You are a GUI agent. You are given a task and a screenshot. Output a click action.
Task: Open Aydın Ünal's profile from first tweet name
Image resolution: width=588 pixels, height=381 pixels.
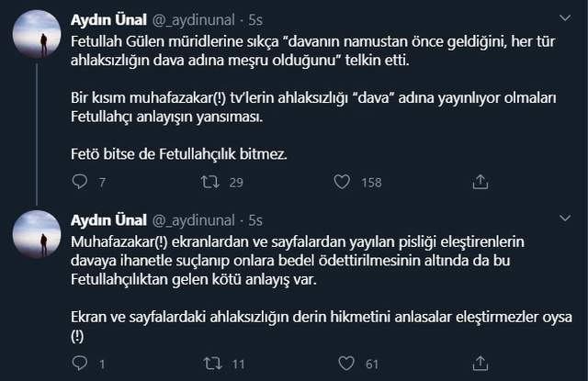(x=109, y=19)
